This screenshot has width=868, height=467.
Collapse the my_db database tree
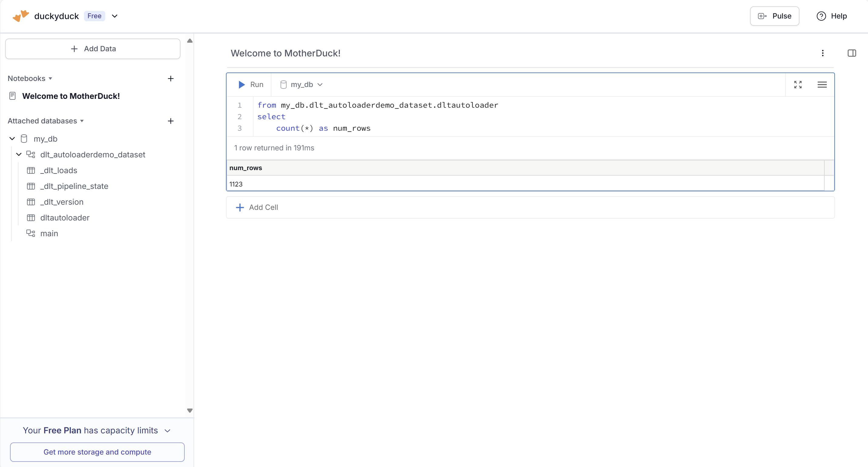coord(12,139)
